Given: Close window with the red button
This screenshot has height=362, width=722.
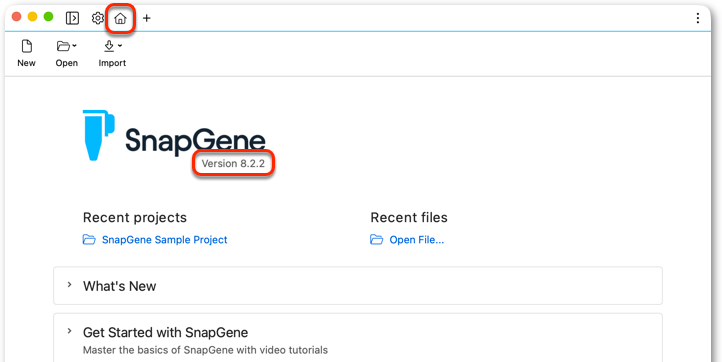Looking at the screenshot, I should coord(17,17).
